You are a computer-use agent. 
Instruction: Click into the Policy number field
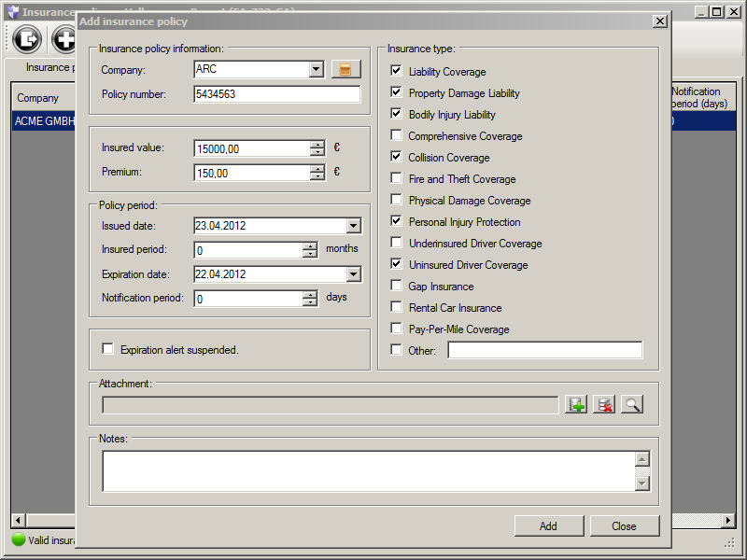coord(276,94)
